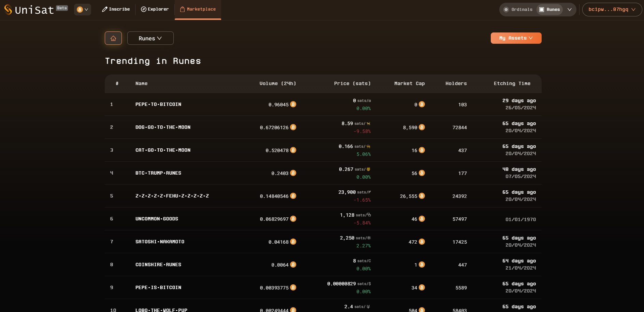Open COINSHIRE•RUNES rune
644x312 pixels.
(158, 264)
